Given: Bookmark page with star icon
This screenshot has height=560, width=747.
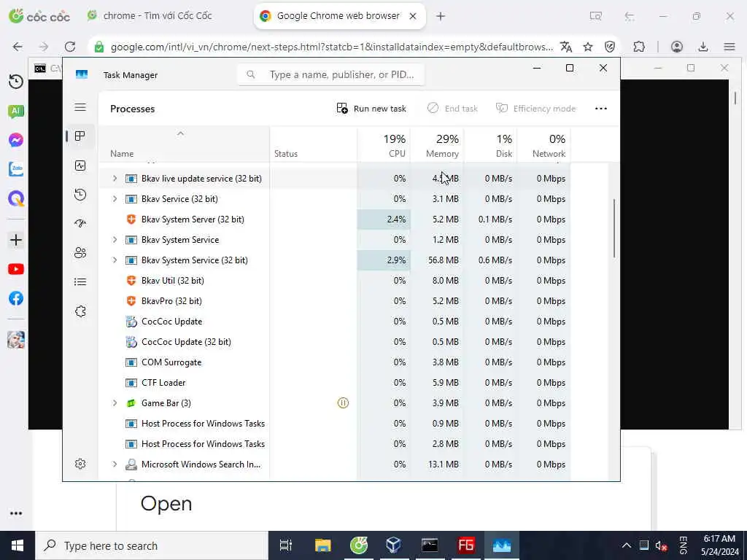Looking at the screenshot, I should point(588,47).
